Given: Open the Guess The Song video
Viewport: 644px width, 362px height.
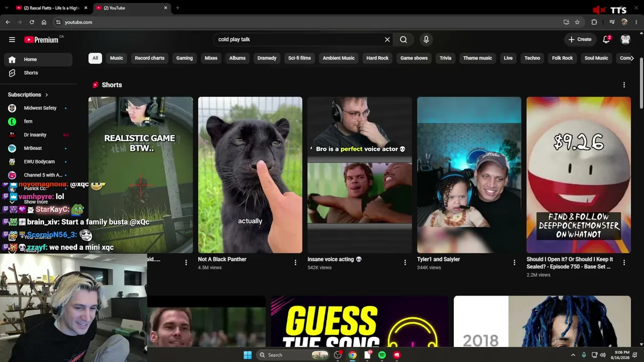Looking at the screenshot, I should (x=360, y=322).
